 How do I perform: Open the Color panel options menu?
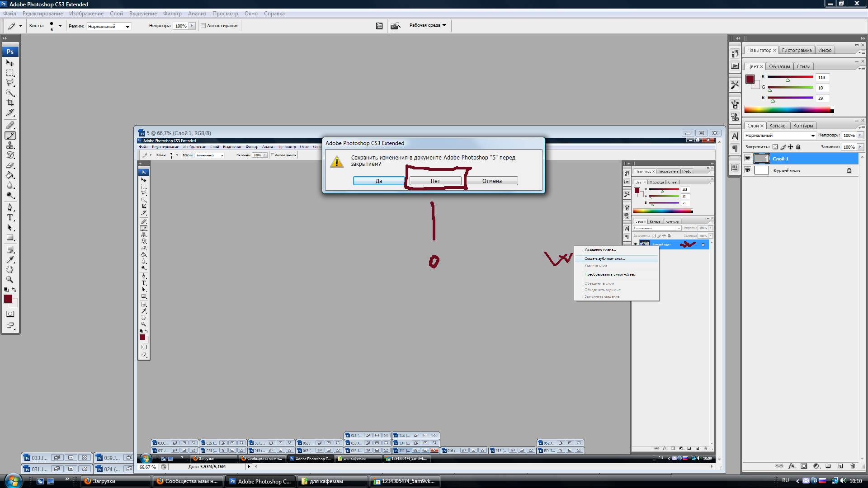coord(861,68)
